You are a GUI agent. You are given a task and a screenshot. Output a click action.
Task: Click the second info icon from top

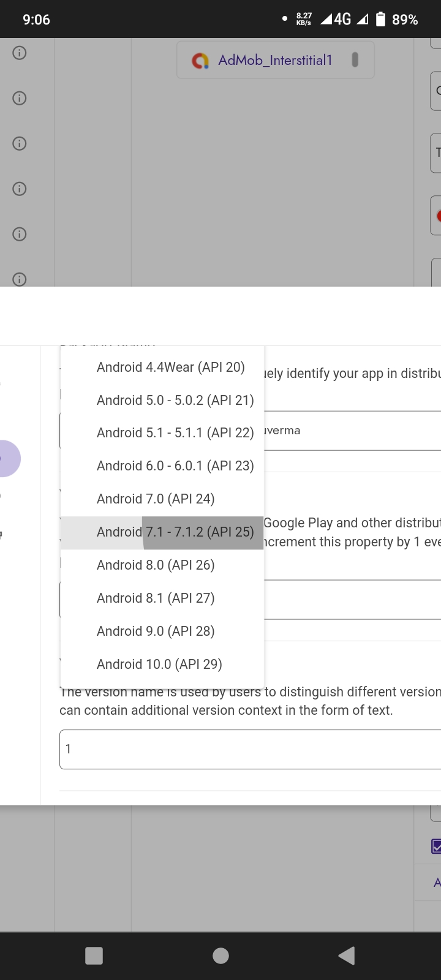point(20,98)
